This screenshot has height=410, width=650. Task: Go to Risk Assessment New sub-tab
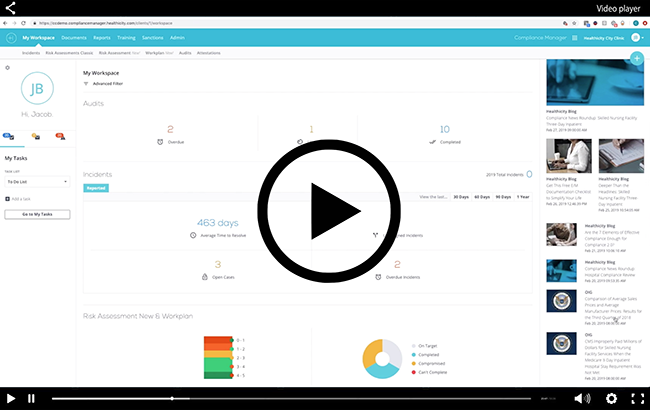coord(119,53)
